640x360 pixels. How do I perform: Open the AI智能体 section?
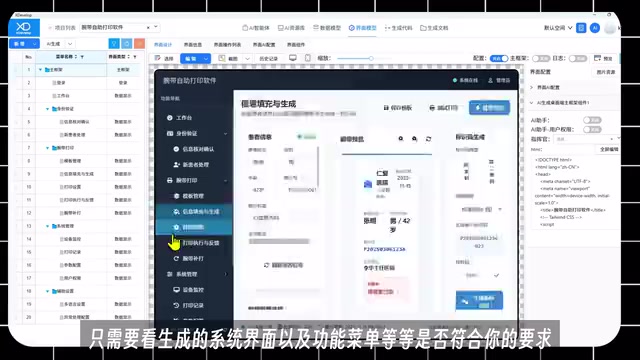256,28
